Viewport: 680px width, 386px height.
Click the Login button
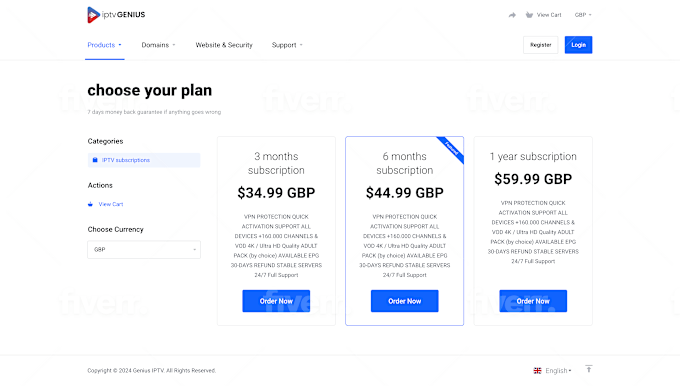578,45
